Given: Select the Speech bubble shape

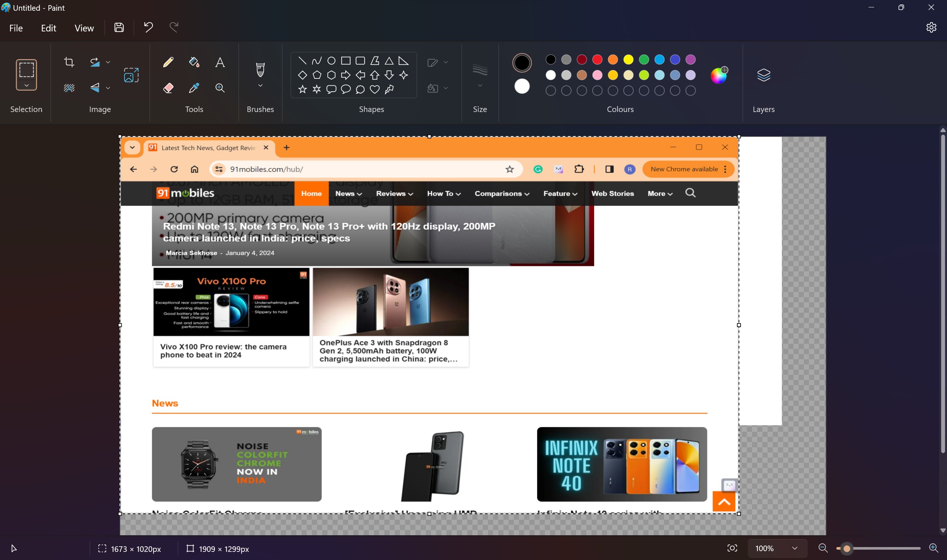Looking at the screenshot, I should (331, 89).
